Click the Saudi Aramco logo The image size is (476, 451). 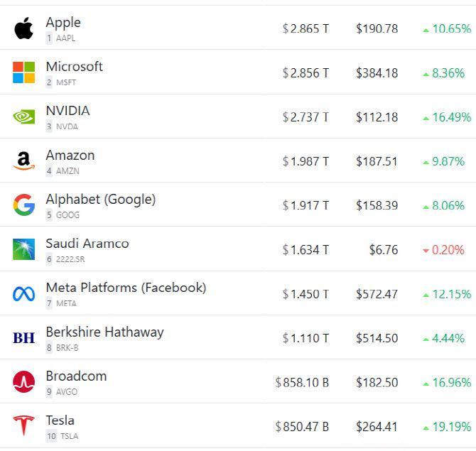pyautogui.click(x=23, y=249)
